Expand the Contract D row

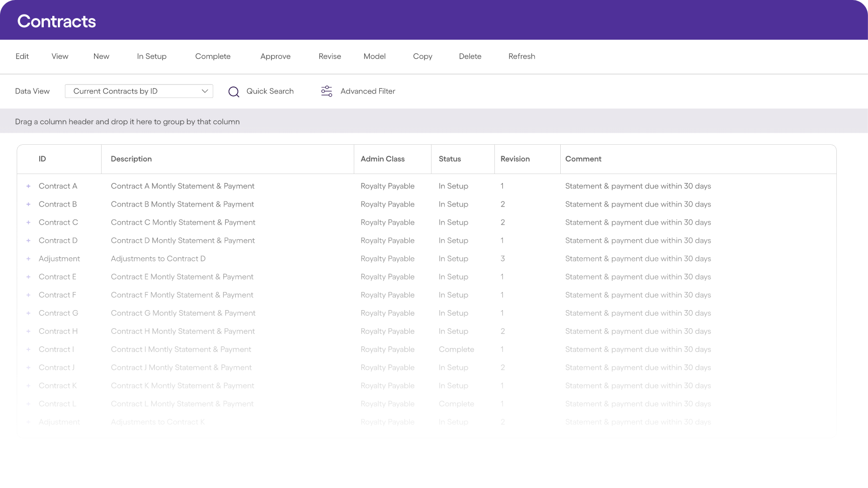point(29,240)
